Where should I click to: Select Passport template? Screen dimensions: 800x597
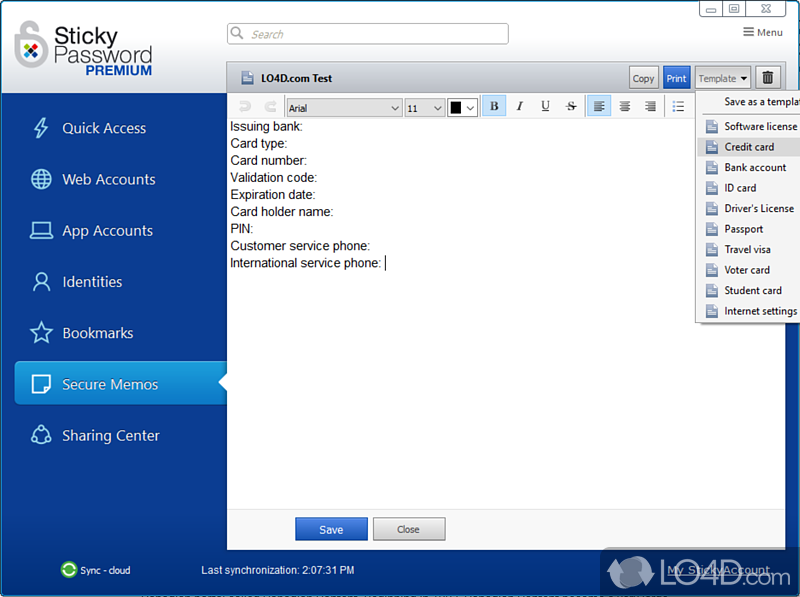pos(748,229)
